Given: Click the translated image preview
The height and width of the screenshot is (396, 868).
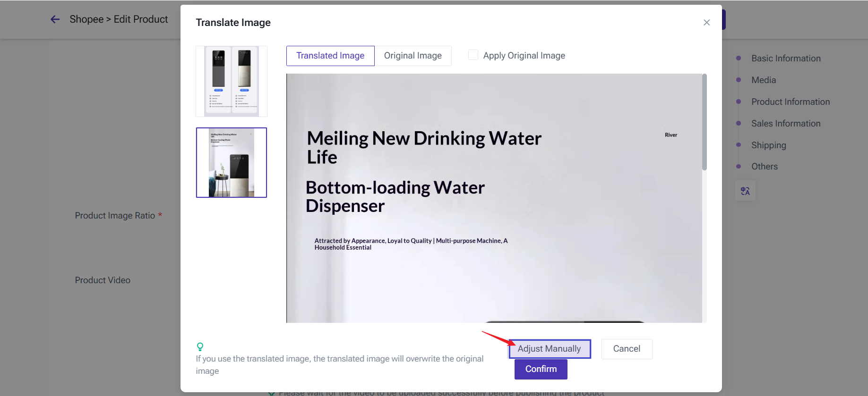Looking at the screenshot, I should [494, 198].
